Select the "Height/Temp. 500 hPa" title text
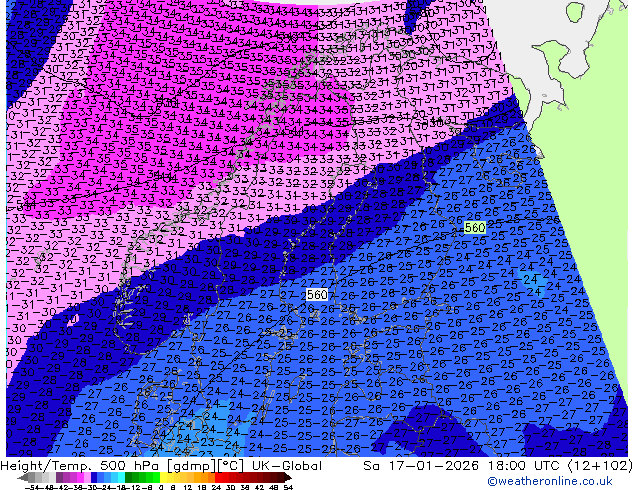This screenshot has width=634, height=490. pyautogui.click(x=78, y=466)
